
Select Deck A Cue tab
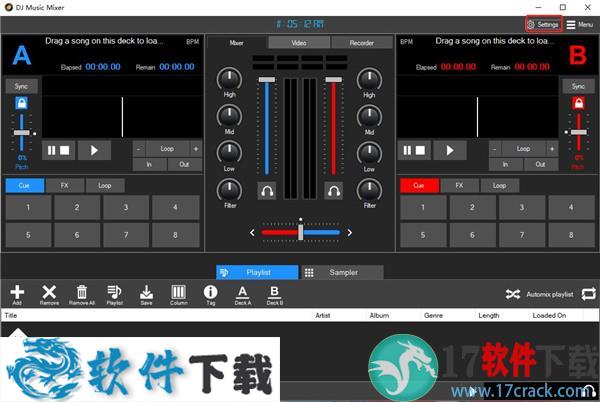pyautogui.click(x=24, y=186)
